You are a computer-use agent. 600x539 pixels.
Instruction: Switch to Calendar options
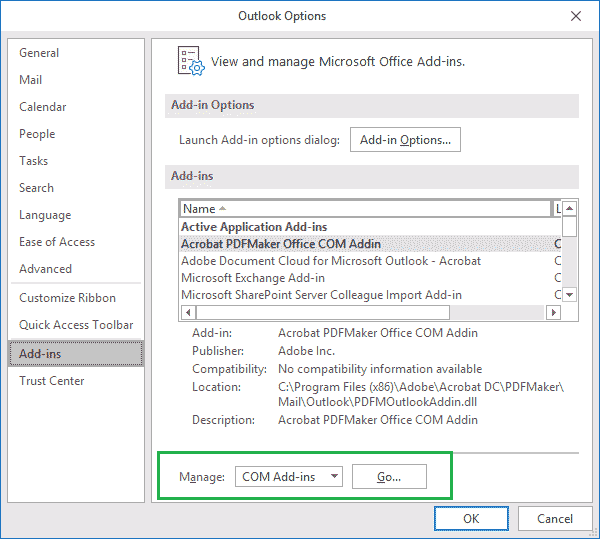click(76, 107)
